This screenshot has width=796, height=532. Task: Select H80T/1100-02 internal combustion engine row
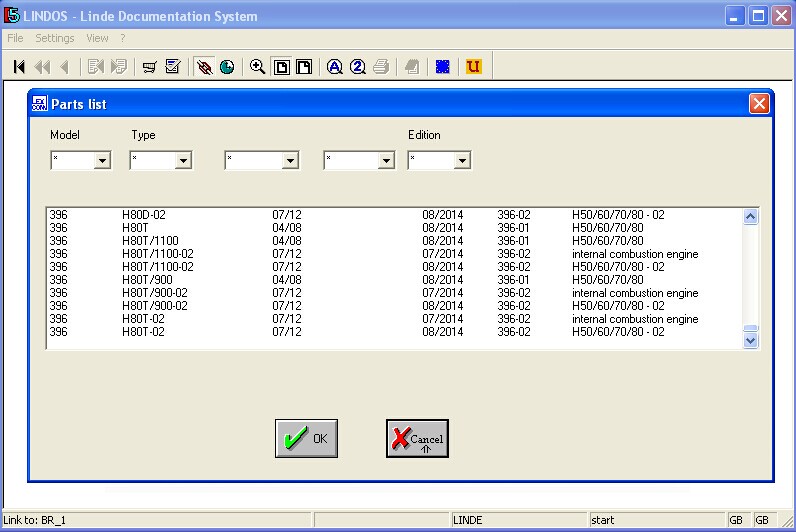pyautogui.click(x=394, y=254)
